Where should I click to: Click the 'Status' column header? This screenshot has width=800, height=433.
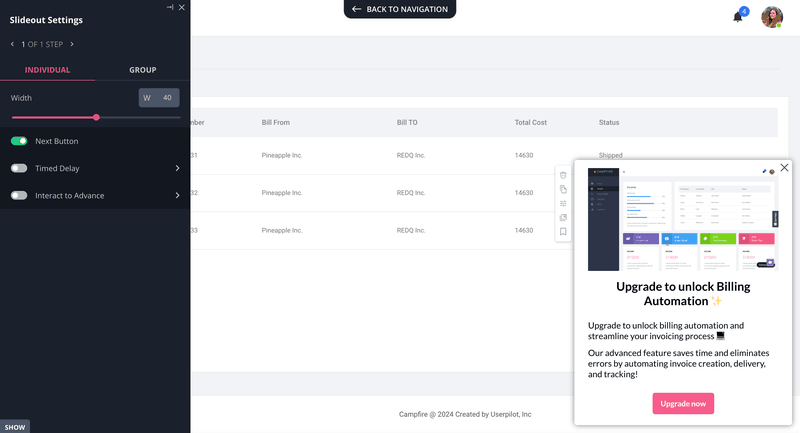click(609, 122)
